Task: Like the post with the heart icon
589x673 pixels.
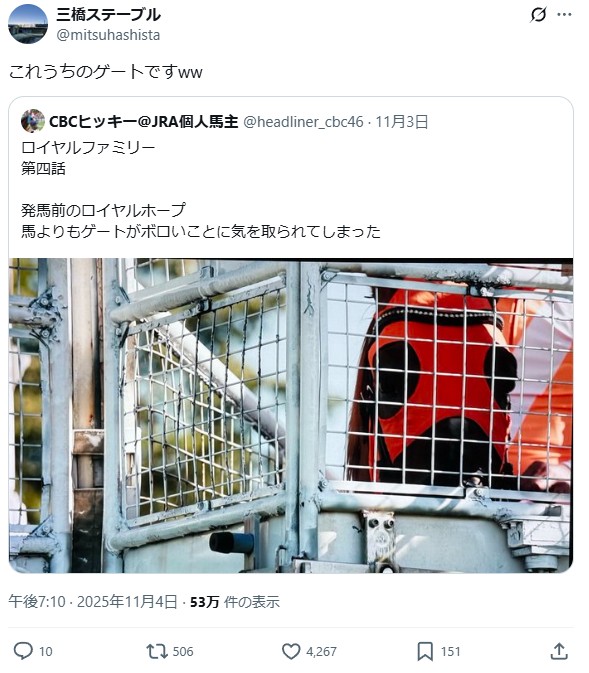Action: point(291,651)
